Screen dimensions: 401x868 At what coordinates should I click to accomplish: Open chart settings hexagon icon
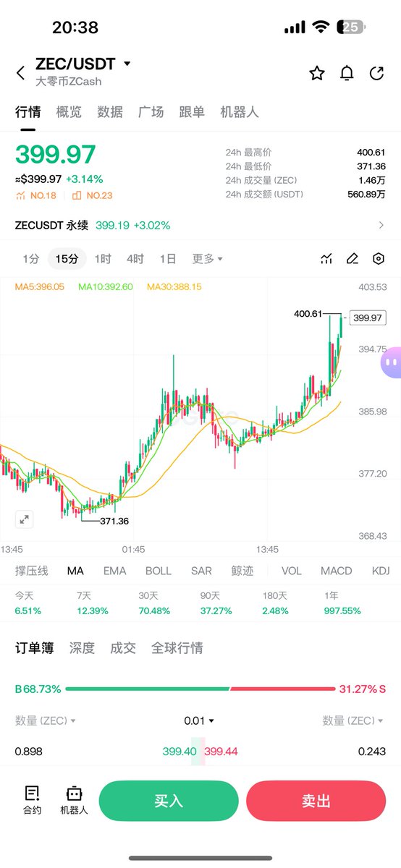[379, 259]
